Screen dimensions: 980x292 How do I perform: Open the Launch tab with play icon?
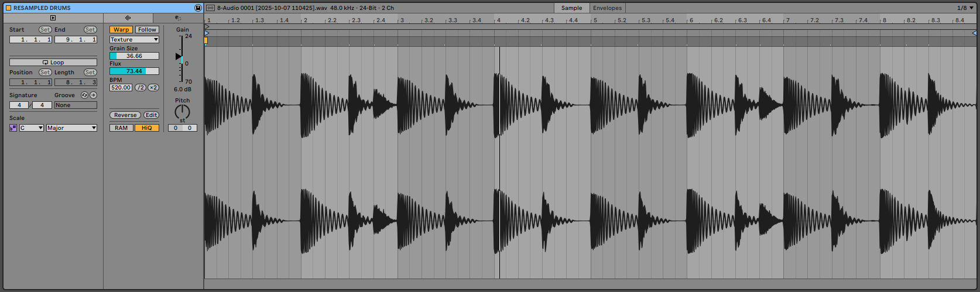tap(53, 18)
